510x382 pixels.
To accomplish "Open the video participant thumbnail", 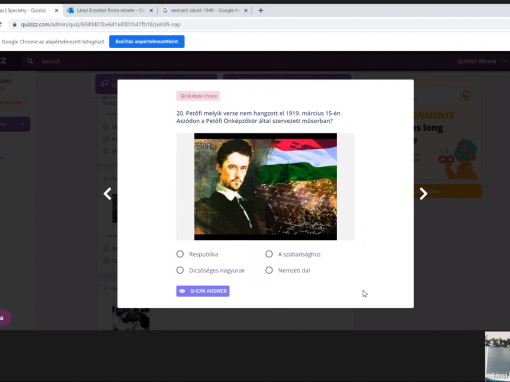I will tap(497, 356).
